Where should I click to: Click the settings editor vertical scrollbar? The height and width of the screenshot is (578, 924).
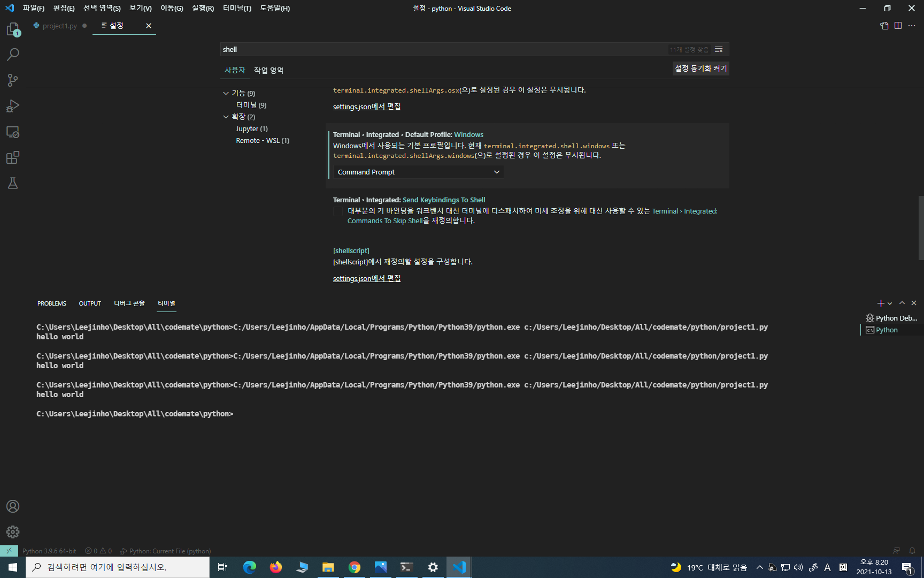click(921, 227)
